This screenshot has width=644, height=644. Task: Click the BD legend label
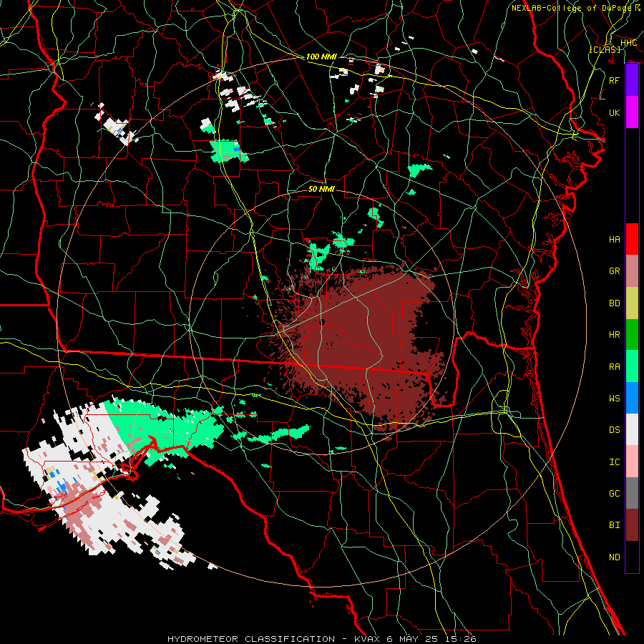pyautogui.click(x=614, y=303)
